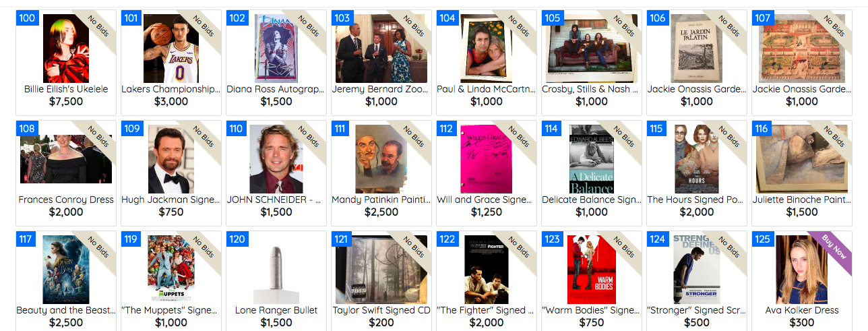Click the 110 badge on JOHN SCHNEIDER item
This screenshot has width=868, height=331.
point(237,129)
